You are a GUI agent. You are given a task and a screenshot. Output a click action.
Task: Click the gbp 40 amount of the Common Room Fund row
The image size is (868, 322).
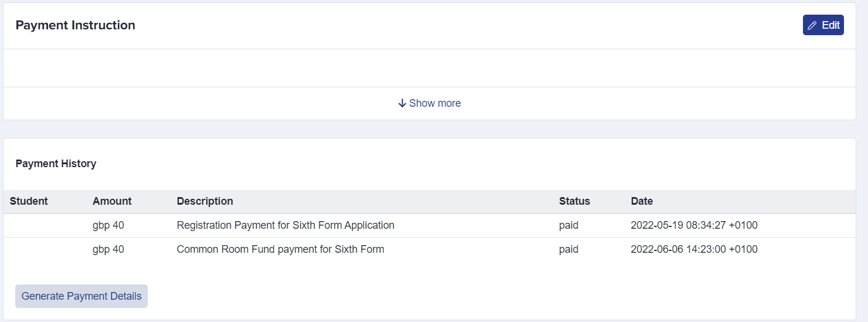[108, 249]
